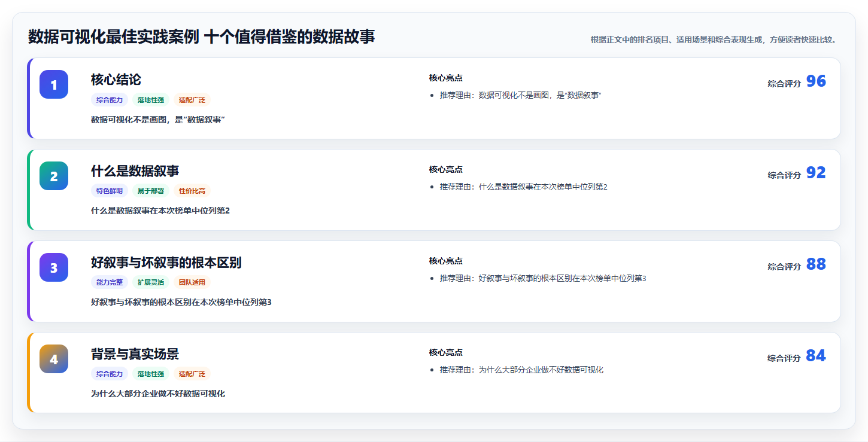The width and height of the screenshot is (868, 442).
Task: Select the 能力完整 tag
Action: point(110,283)
